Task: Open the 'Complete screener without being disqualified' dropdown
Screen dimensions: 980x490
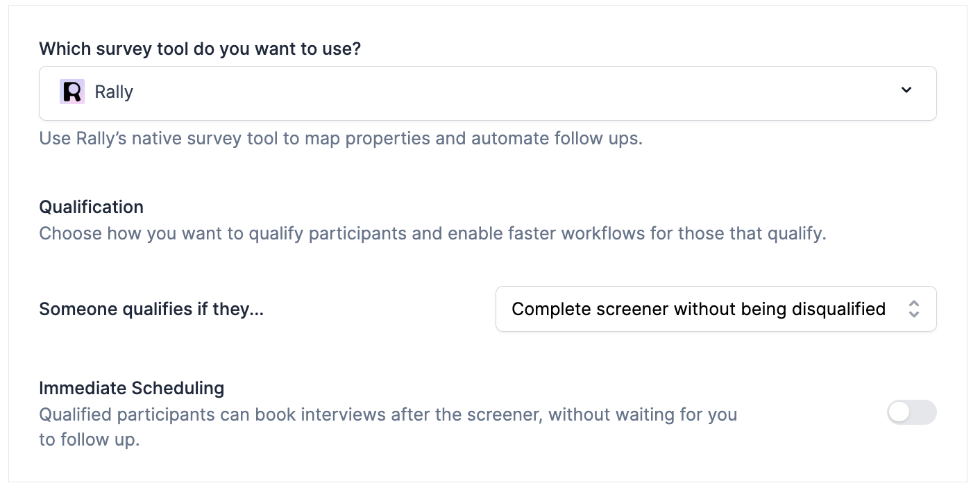Action: click(715, 309)
